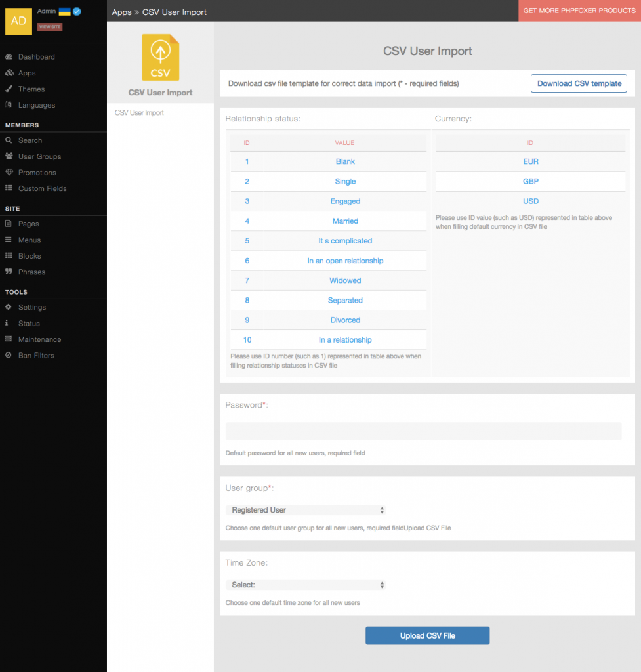Expand the Registered User selection list
This screenshot has width=641, height=672.
(306, 509)
